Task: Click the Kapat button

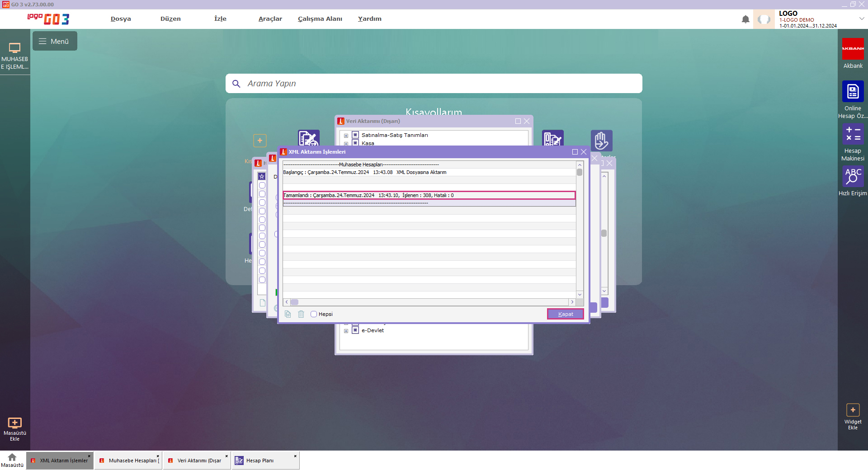Action: click(565, 314)
